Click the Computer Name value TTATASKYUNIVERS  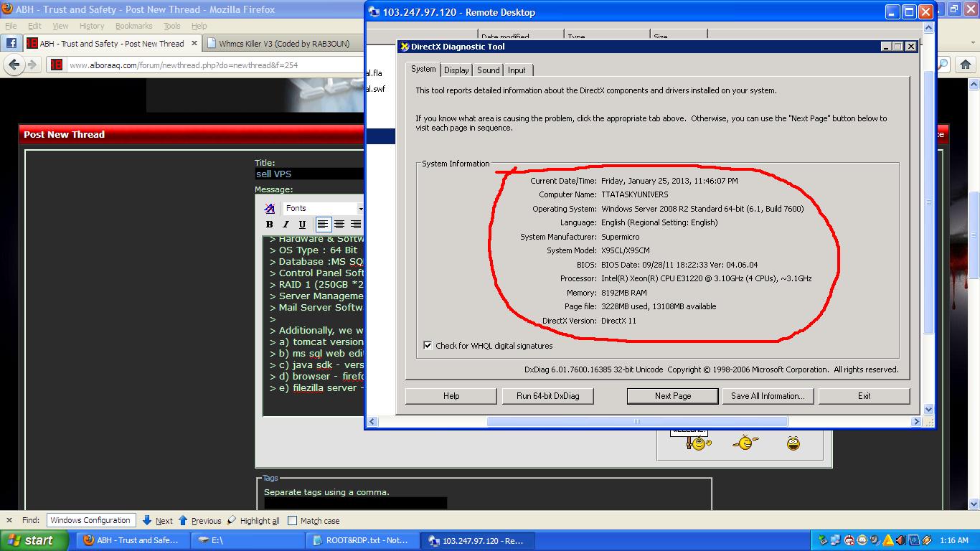[x=634, y=194]
